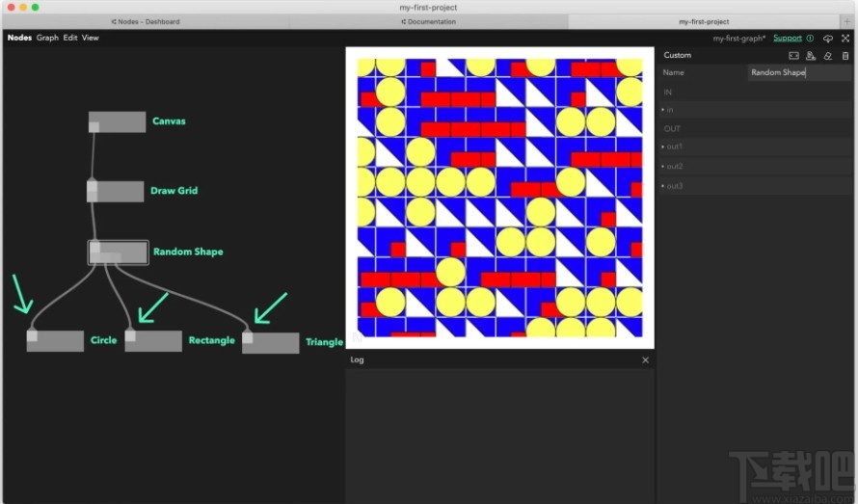Click the my-first-graph* title label

pos(738,39)
